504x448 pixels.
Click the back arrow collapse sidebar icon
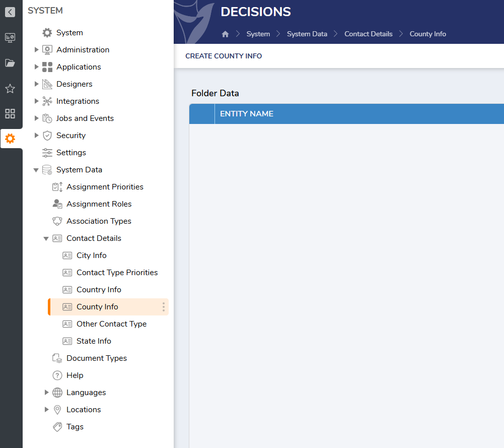[10, 12]
